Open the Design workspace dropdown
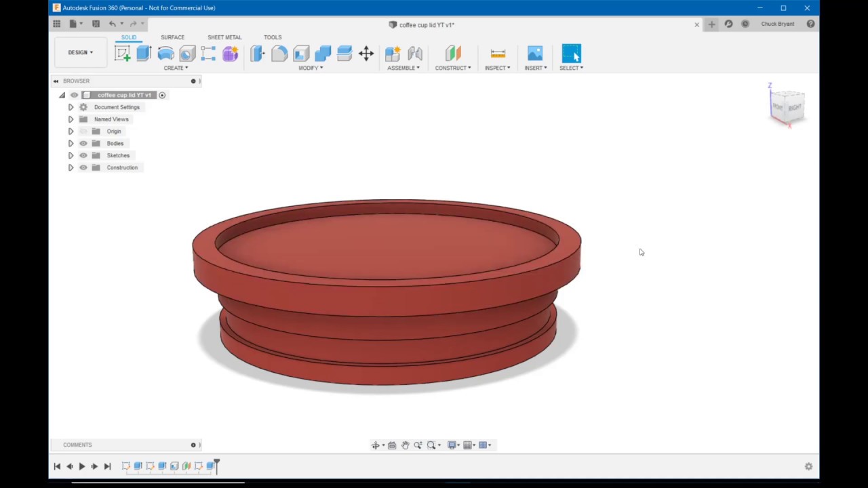The width and height of the screenshot is (868, 488). click(x=81, y=52)
